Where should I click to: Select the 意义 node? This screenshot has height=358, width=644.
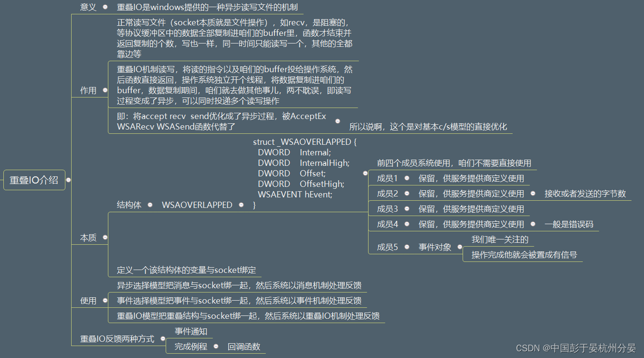(88, 7)
